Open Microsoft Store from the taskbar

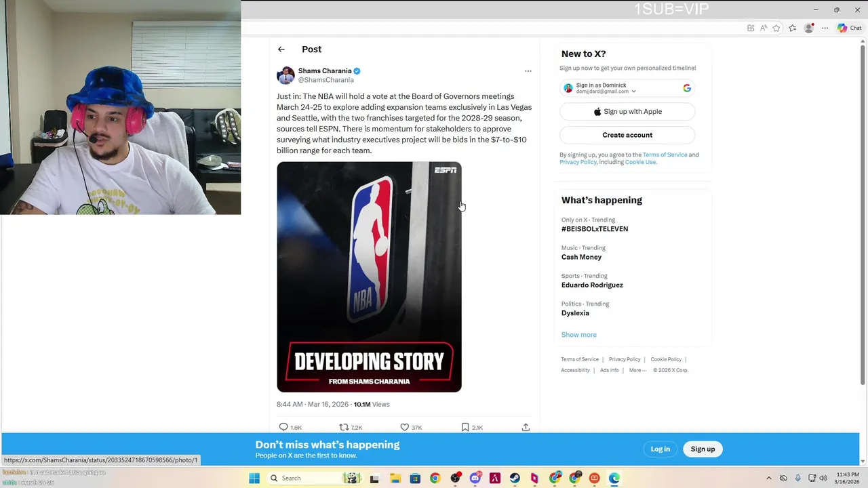pyautogui.click(x=415, y=479)
